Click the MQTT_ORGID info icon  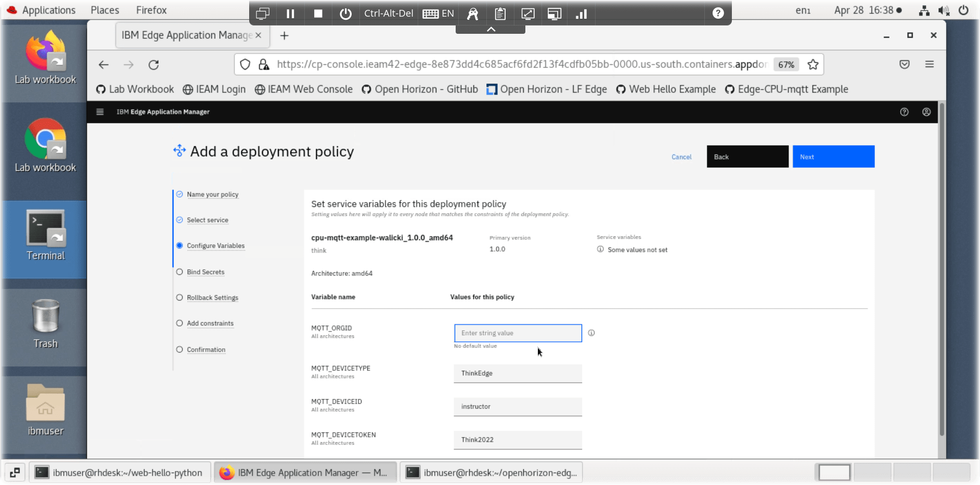click(x=591, y=333)
